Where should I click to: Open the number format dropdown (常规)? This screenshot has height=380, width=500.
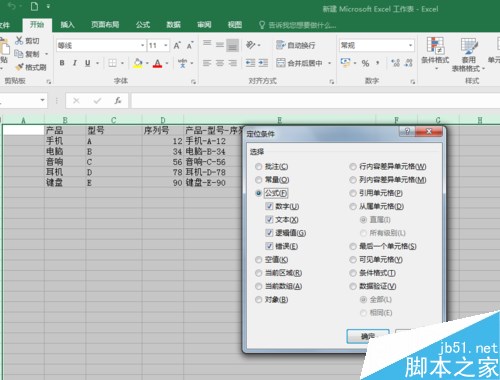(410, 45)
